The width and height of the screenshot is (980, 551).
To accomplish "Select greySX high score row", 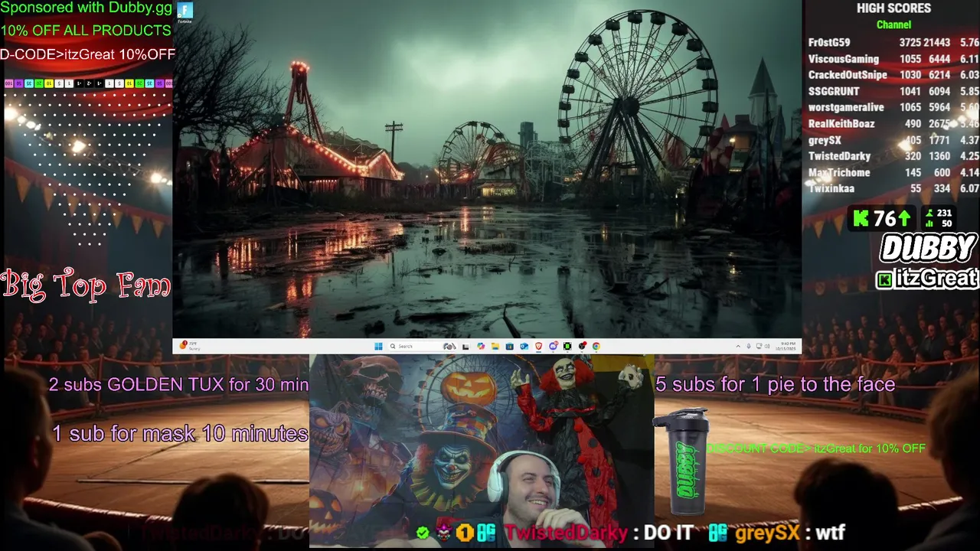I will [x=893, y=140].
